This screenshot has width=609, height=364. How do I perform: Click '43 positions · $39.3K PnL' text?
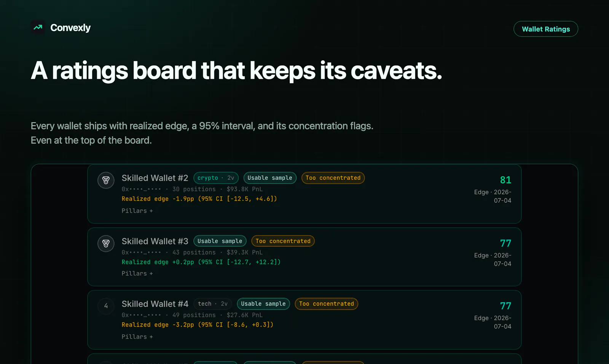click(217, 252)
